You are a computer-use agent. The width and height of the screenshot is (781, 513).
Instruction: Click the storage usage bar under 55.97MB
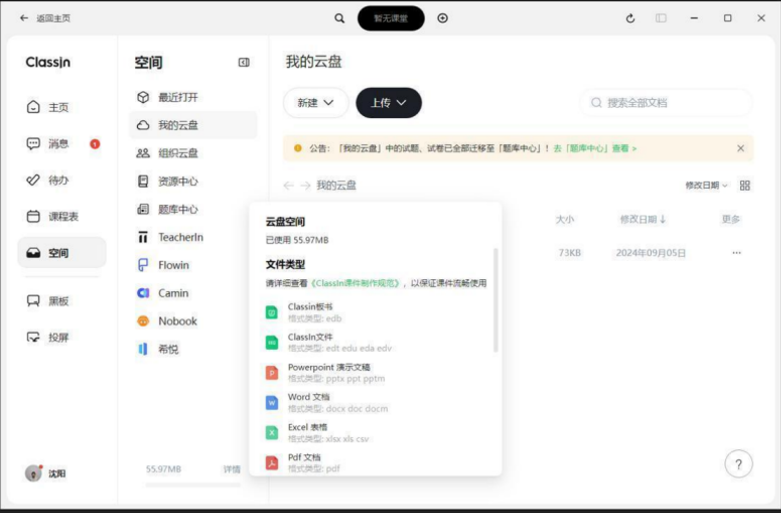point(193,485)
